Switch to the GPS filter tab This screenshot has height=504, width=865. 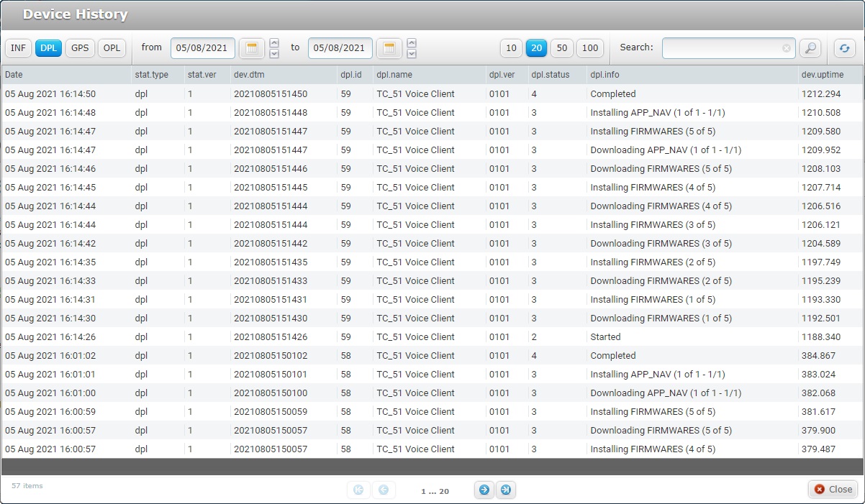[80, 48]
